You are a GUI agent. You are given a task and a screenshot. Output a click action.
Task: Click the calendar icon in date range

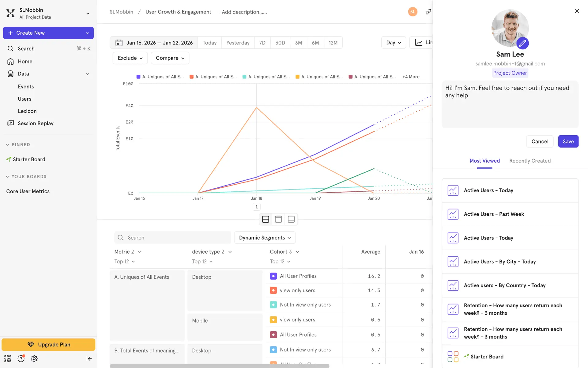[x=119, y=43]
